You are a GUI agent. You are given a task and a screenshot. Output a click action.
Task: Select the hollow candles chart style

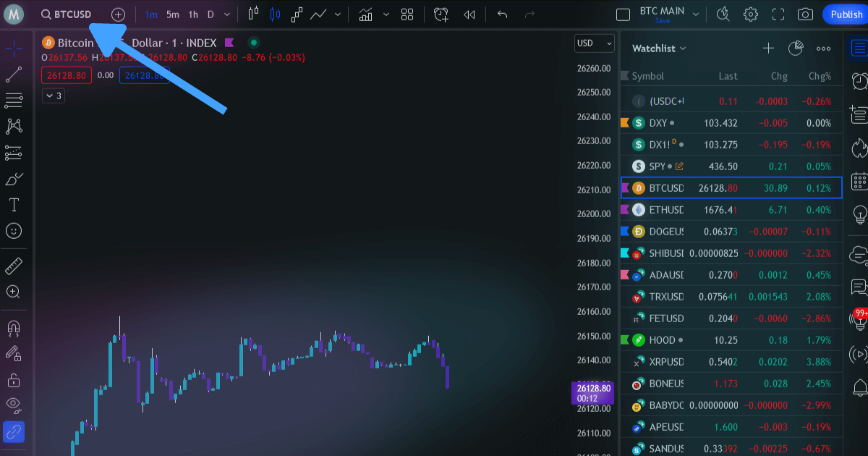[x=252, y=14]
